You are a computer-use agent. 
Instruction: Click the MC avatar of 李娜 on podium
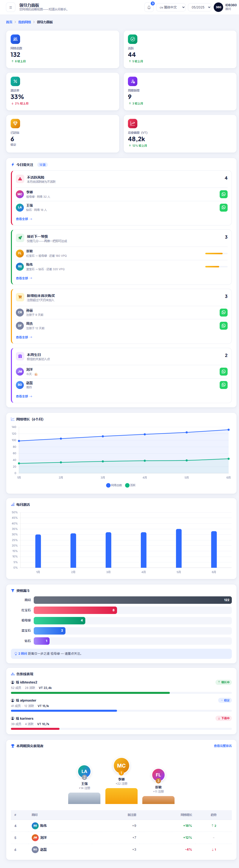pyautogui.click(x=121, y=766)
